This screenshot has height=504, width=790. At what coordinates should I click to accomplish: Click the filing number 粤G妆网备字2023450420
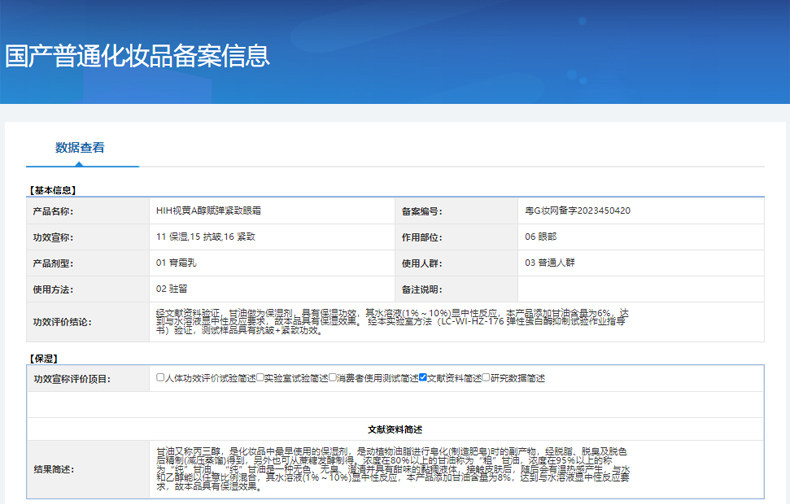pyautogui.click(x=577, y=211)
